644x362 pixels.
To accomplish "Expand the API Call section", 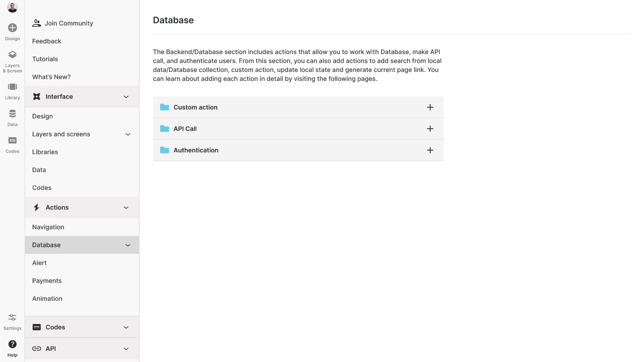I will click(430, 129).
